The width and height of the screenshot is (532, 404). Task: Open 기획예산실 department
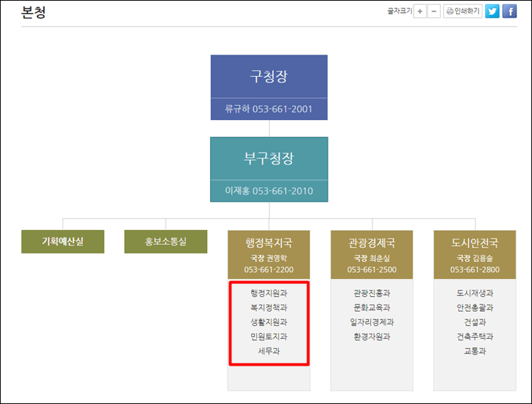[x=62, y=241]
